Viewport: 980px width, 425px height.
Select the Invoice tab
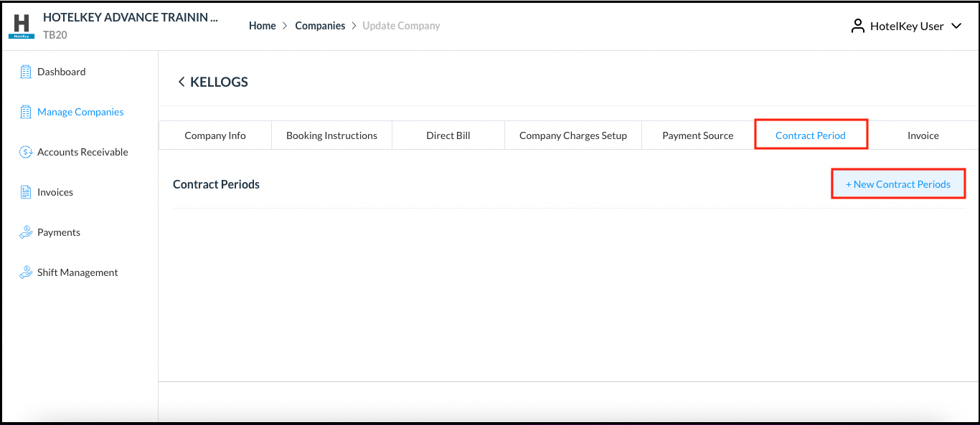click(x=923, y=135)
